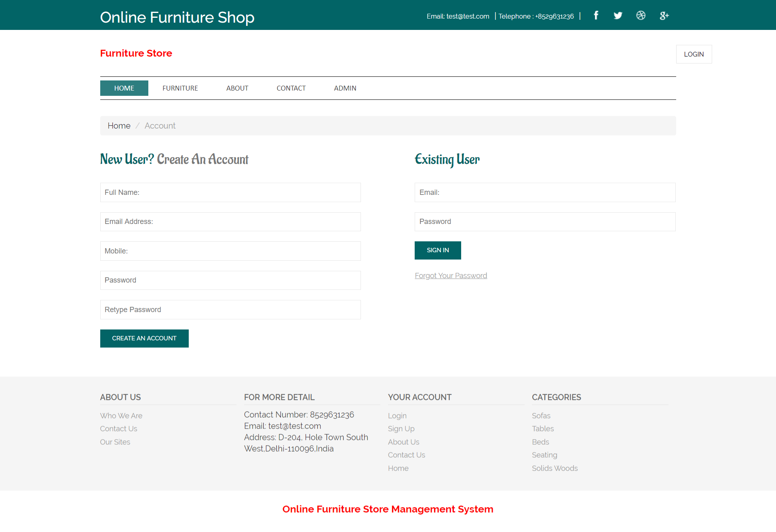This screenshot has width=776, height=532.
Task: Follow the Forgot Your Password link
Action: pyautogui.click(x=451, y=276)
